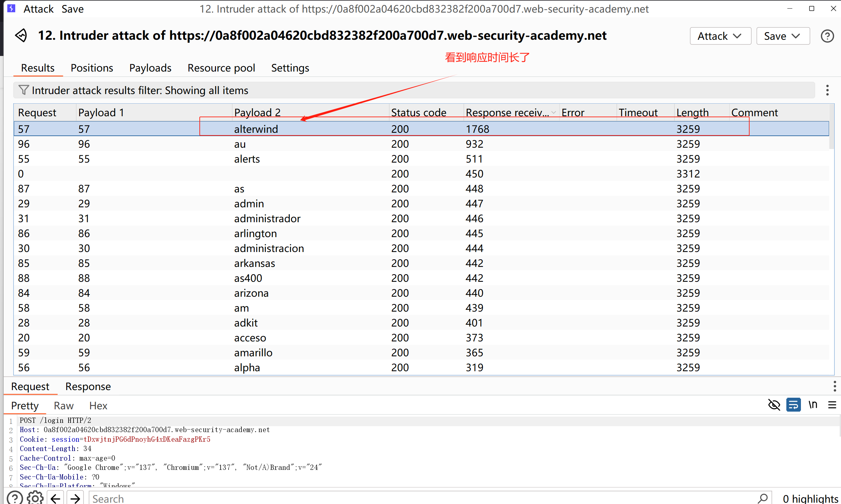Screen dimensions: 841x504
Task: Open the hamburger menu in message editor
Action: (832, 405)
